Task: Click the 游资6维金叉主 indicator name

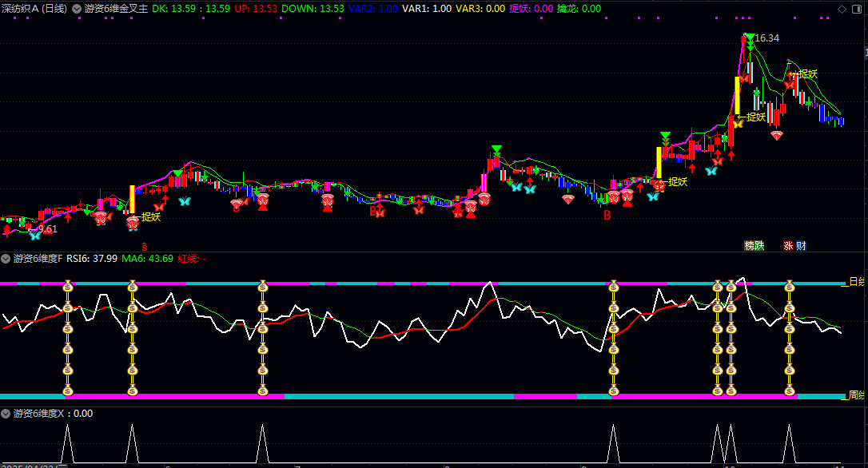Action: click(116, 9)
